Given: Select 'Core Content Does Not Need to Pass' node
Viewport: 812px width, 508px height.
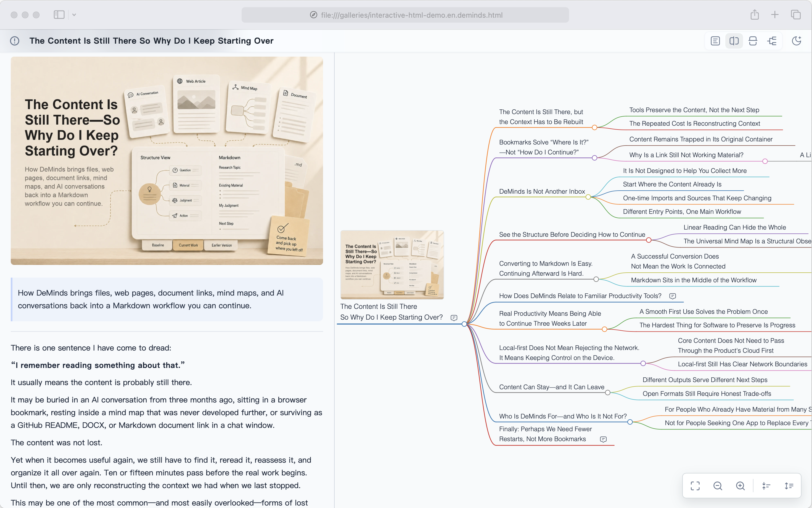Looking at the screenshot, I should 731,345.
